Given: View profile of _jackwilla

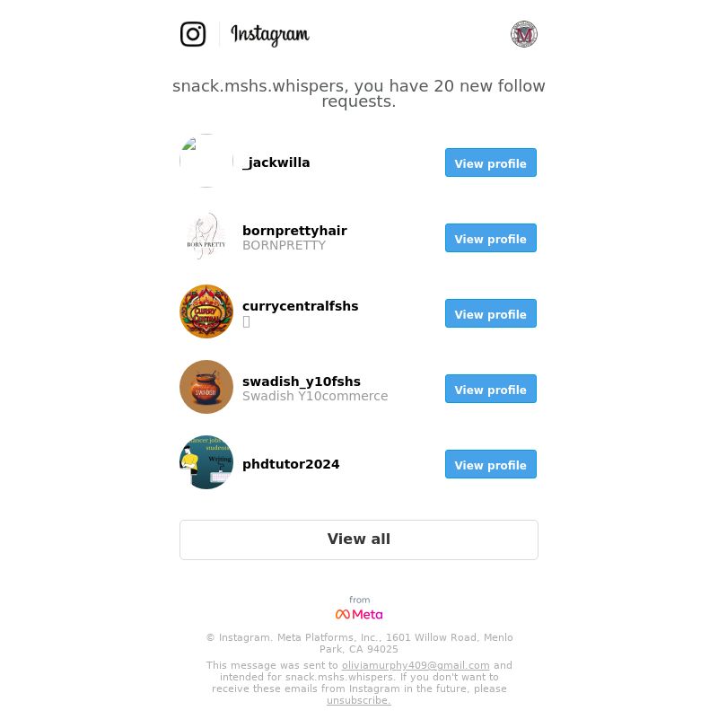Looking at the screenshot, I should pyautogui.click(x=491, y=162).
